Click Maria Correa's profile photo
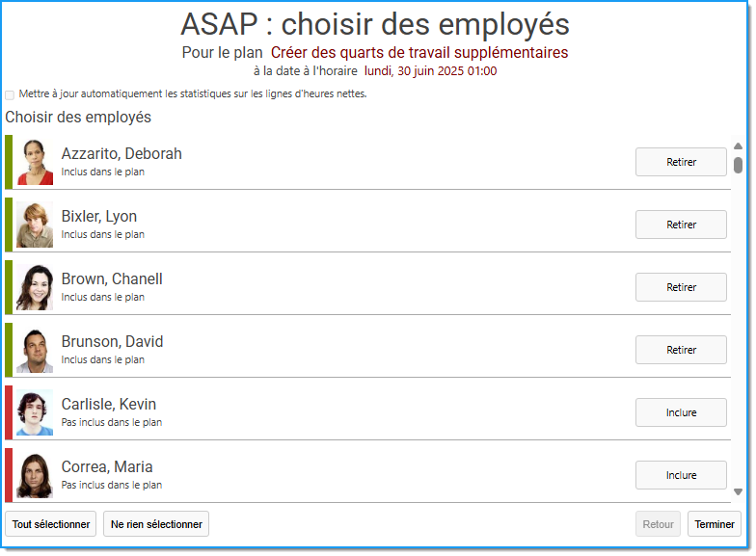This screenshot has width=756, height=556. pyautogui.click(x=35, y=475)
